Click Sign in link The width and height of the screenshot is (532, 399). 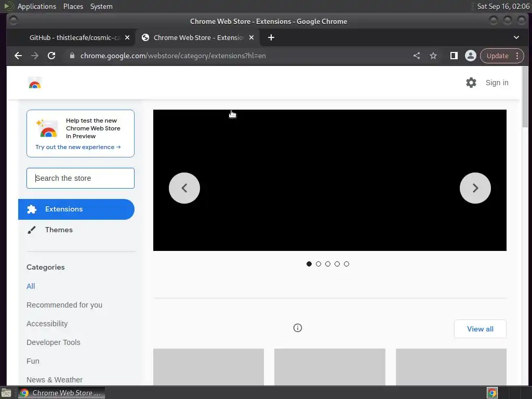coord(497,83)
